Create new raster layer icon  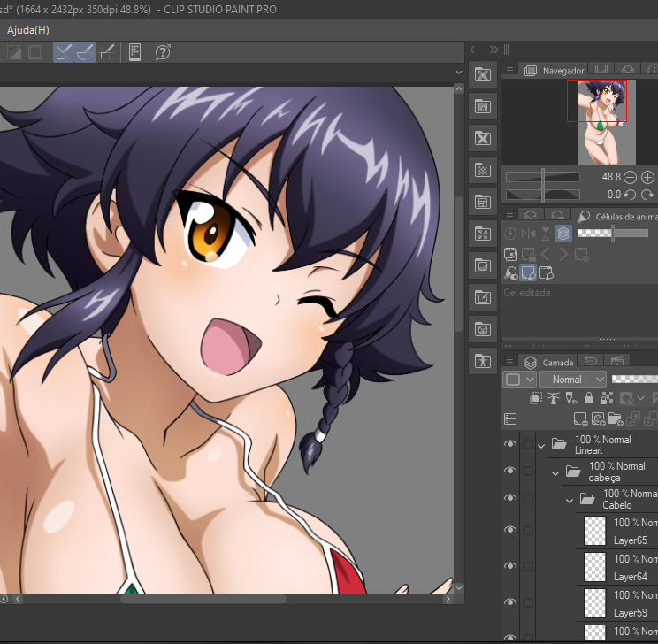click(580, 418)
